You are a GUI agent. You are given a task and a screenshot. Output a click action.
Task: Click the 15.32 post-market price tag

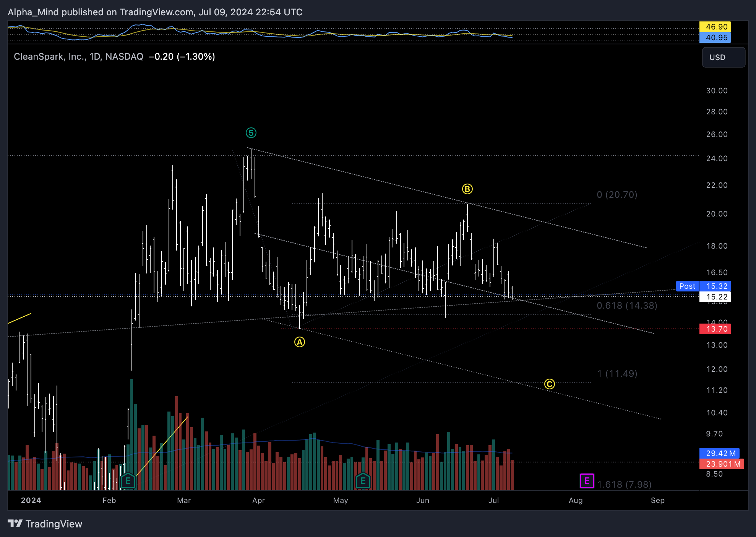tap(715, 286)
